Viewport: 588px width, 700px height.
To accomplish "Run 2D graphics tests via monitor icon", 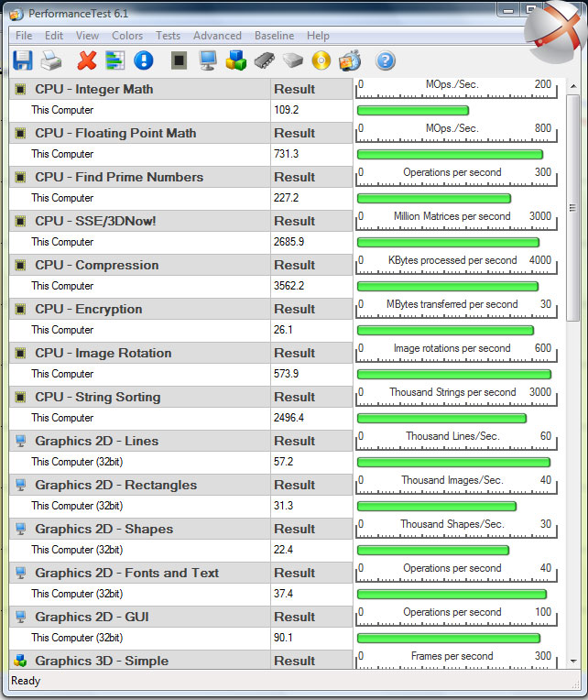I will [208, 60].
